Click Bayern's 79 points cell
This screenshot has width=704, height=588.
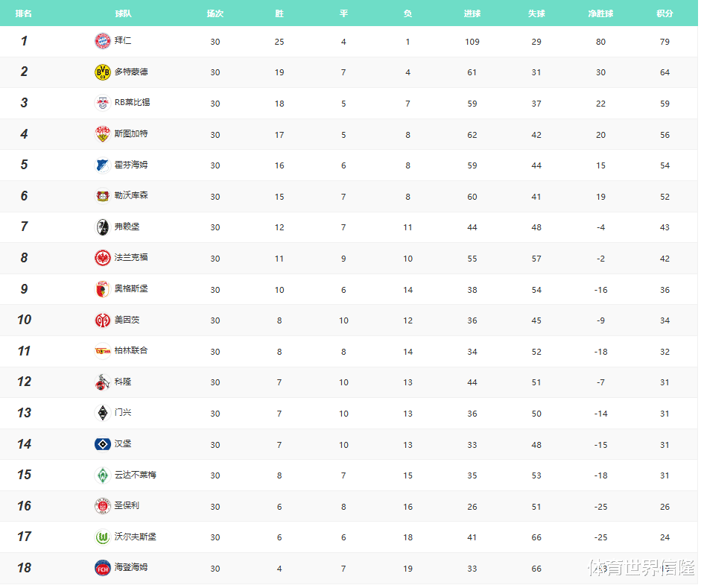coord(665,42)
